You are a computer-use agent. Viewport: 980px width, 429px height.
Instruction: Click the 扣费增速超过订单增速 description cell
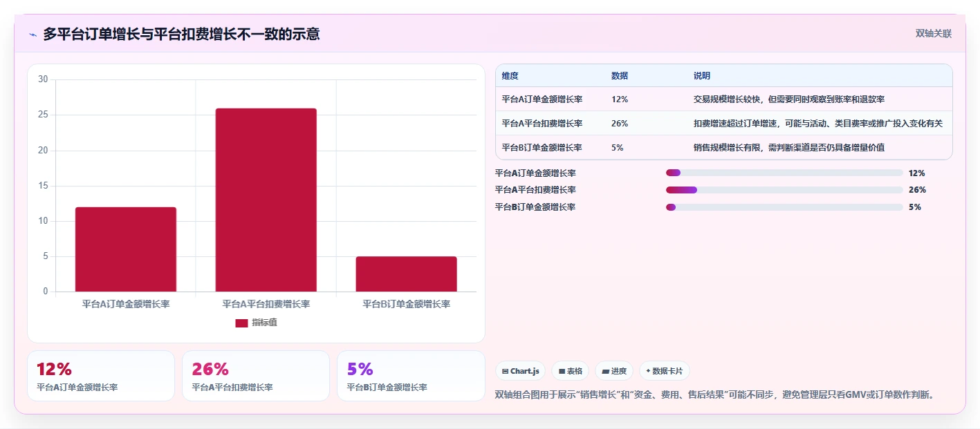pos(818,123)
